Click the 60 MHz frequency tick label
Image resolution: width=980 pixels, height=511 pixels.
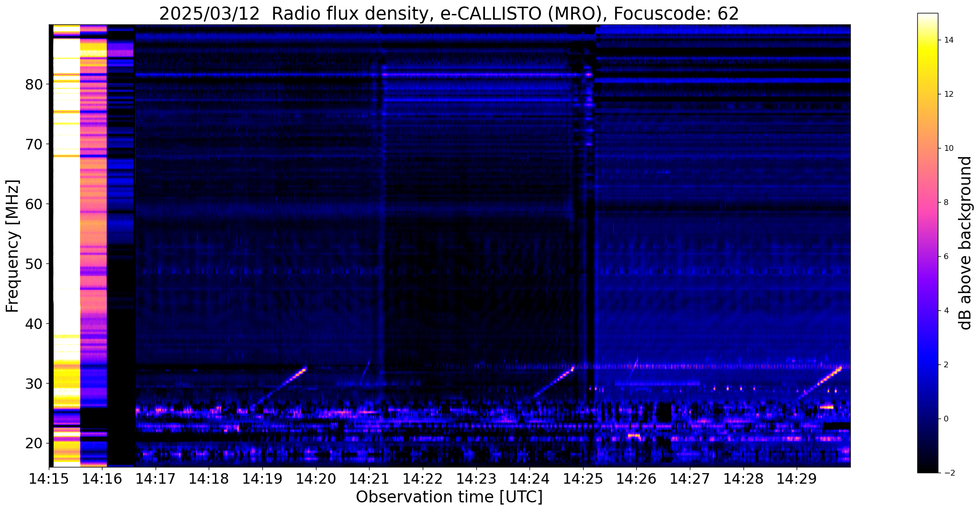34,204
